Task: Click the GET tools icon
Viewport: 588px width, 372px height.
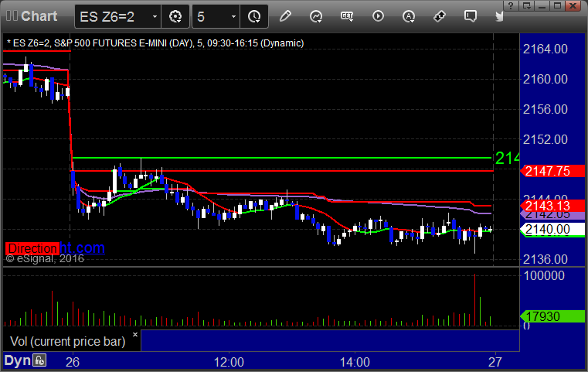Action: coord(347,16)
